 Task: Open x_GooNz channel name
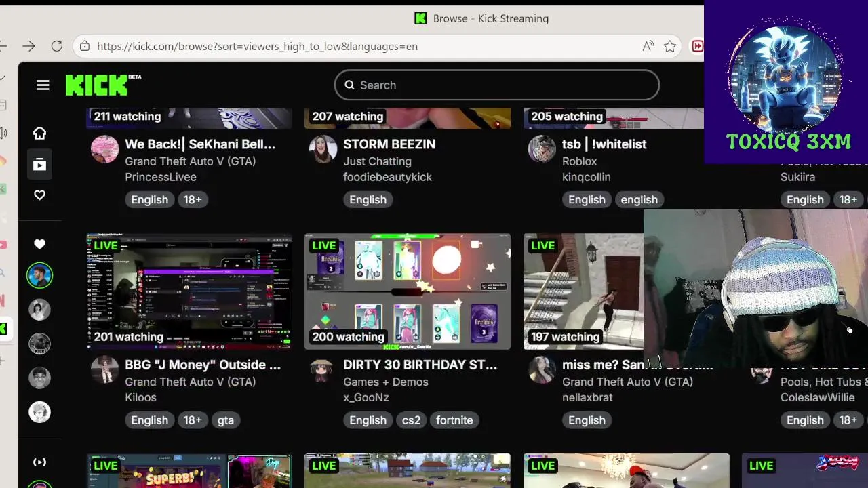tap(366, 397)
